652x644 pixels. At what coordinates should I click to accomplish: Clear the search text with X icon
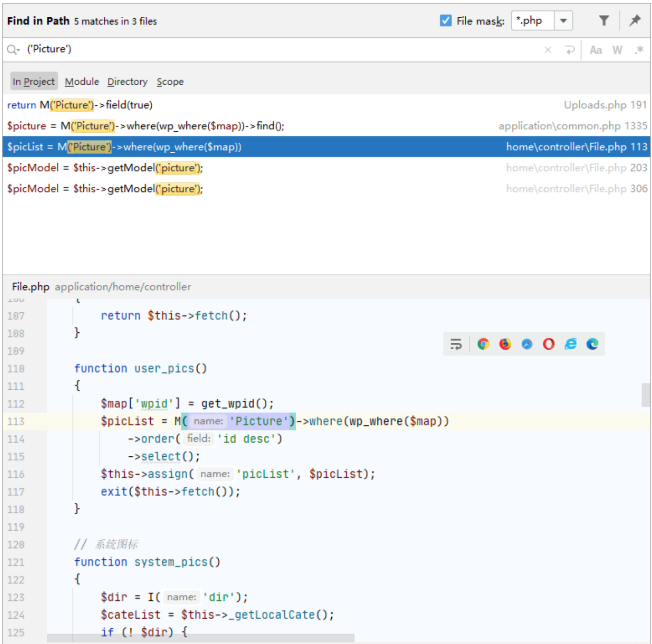(x=548, y=50)
